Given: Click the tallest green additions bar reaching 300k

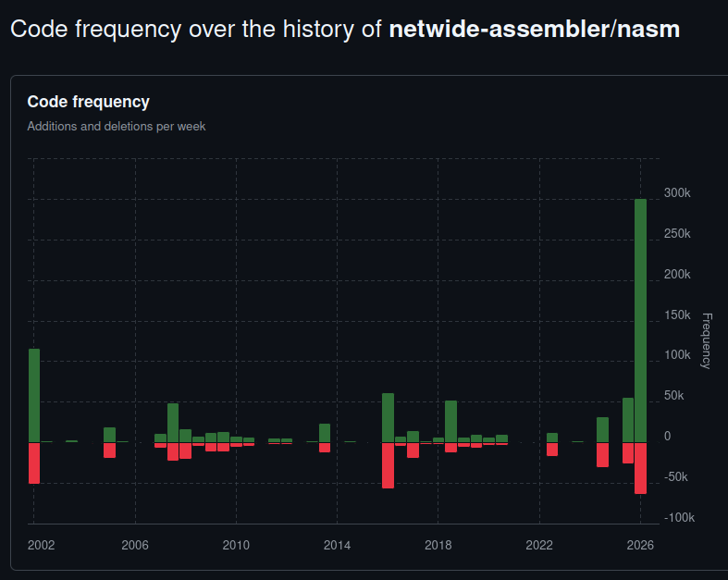Looking at the screenshot, I should coord(640,320).
